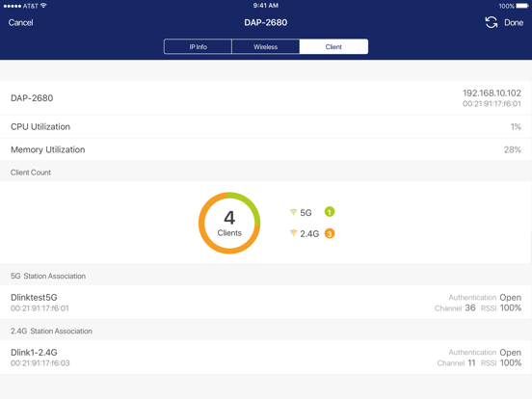532x399 pixels.
Task: Tap the 9:41 AM clock in status bar
Action: click(266, 6)
